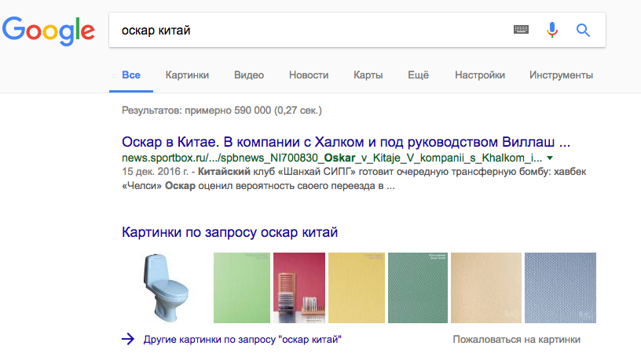Open the blue-gray texture thumbnail
The width and height of the screenshot is (641, 364).
coord(560,288)
